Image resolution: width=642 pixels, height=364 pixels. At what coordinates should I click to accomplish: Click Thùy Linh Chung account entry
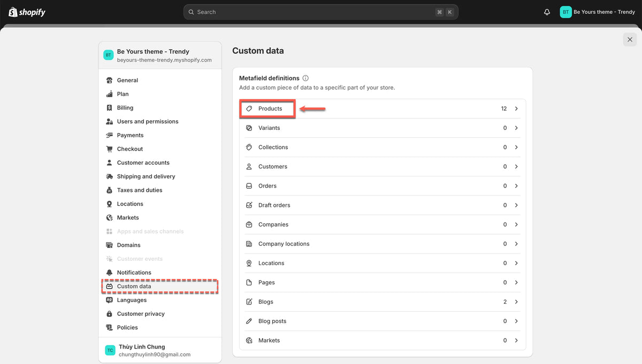[x=160, y=350]
